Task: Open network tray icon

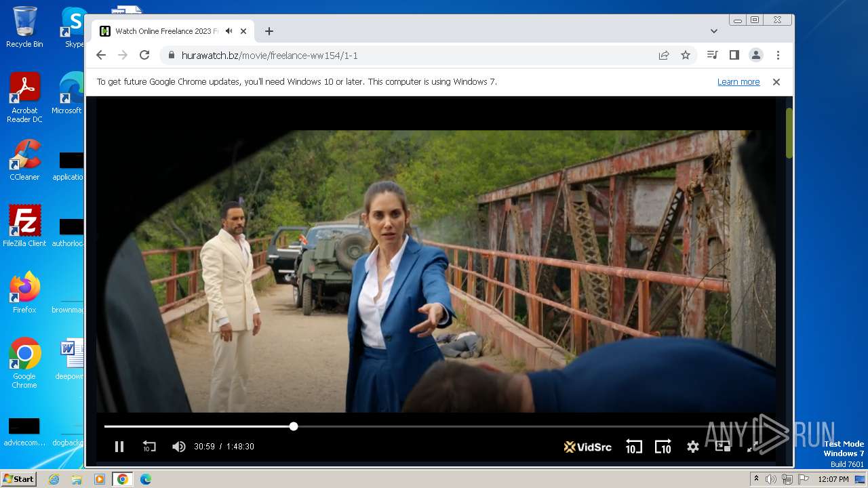Action: click(x=787, y=479)
